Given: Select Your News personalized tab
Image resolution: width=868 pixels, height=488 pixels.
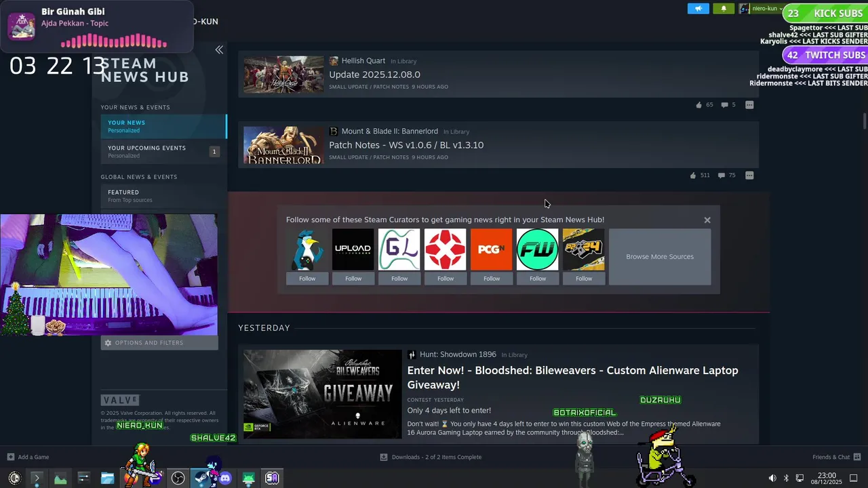Looking at the screenshot, I should click(163, 126).
